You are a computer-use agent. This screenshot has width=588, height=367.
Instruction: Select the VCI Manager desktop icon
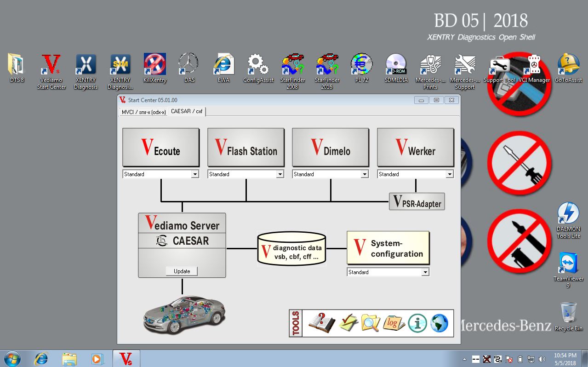(534, 68)
